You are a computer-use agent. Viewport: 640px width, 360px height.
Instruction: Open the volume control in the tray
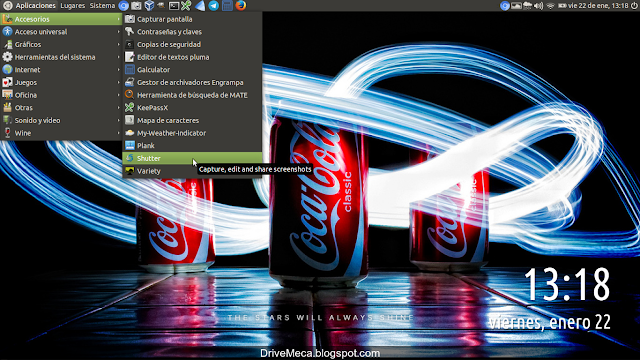pyautogui.click(x=539, y=6)
